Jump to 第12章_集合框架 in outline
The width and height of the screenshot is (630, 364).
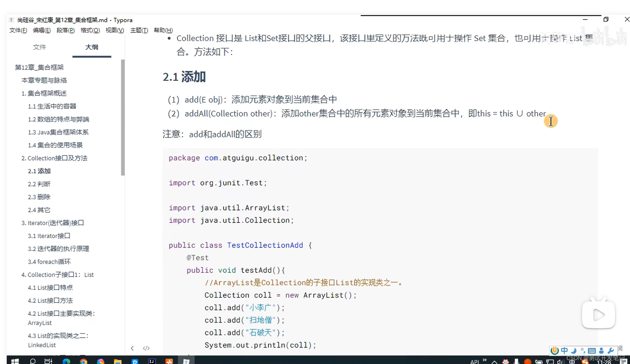coord(39,67)
